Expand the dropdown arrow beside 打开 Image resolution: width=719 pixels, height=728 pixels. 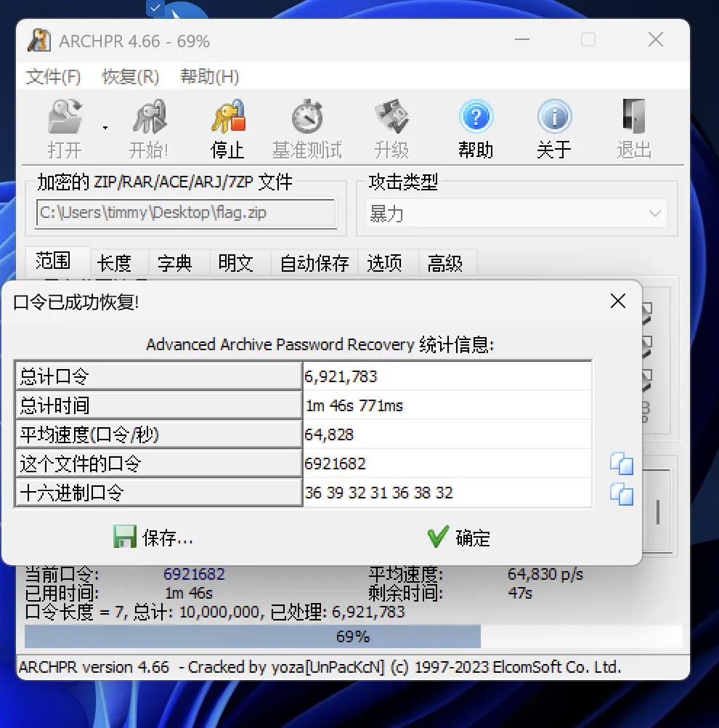[x=105, y=128]
